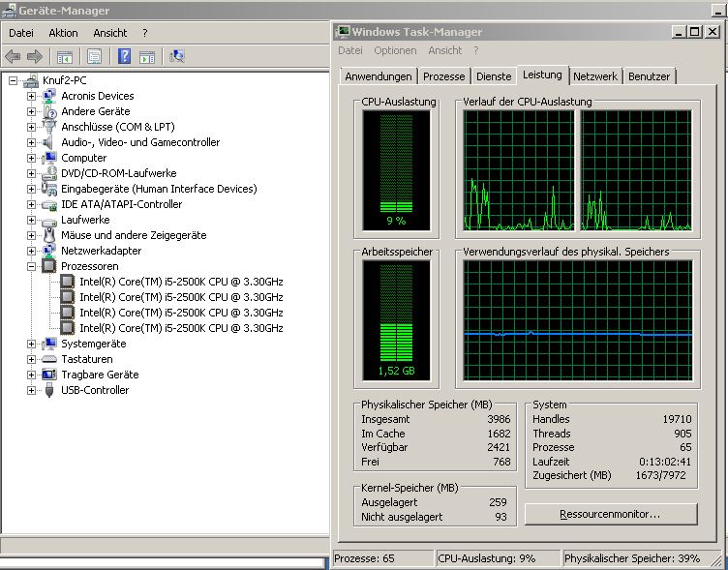Viewport: 728px width, 570px height.
Task: Click the Back arrow in Geräte-Manager toolbar
Action: [x=13, y=57]
